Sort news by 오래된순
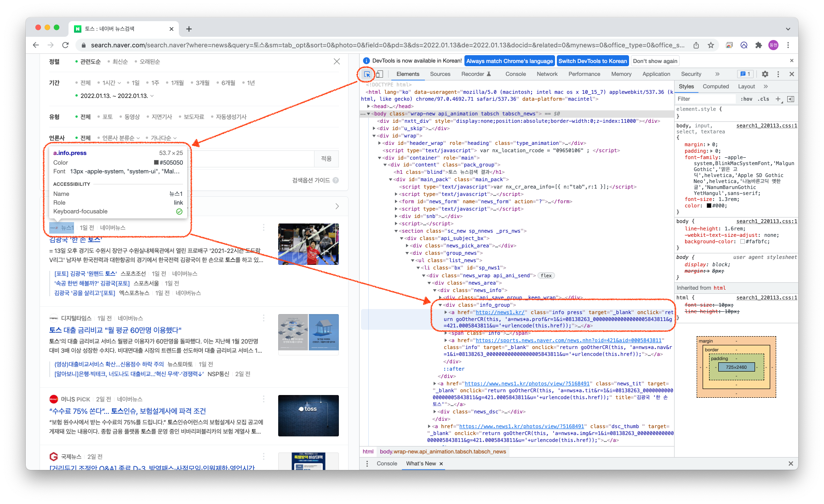Viewport: 824px width, 504px height. [x=150, y=62]
